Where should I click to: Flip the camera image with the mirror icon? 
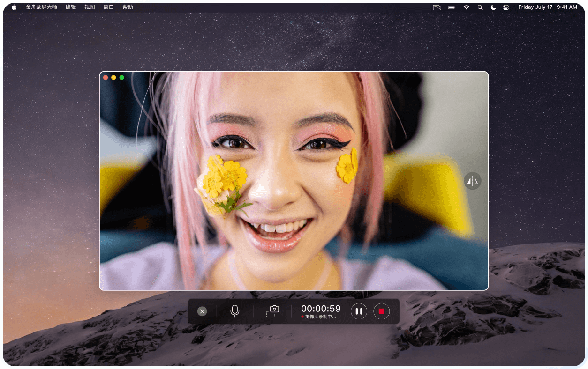click(473, 181)
